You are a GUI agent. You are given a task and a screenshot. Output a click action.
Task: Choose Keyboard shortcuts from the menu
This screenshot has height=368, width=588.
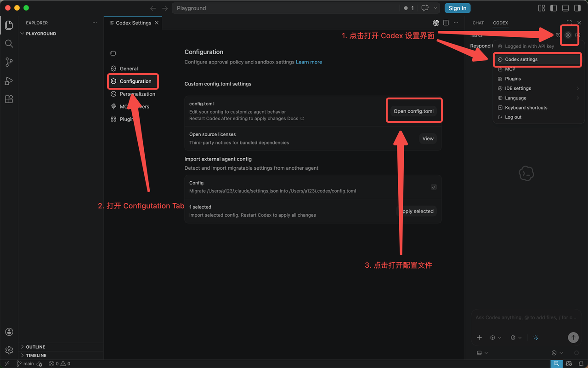(538, 108)
